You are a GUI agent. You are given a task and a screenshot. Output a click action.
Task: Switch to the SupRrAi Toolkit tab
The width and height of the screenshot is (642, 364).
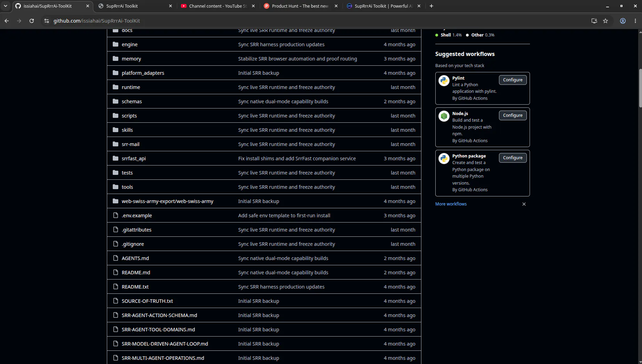pyautogui.click(x=135, y=6)
